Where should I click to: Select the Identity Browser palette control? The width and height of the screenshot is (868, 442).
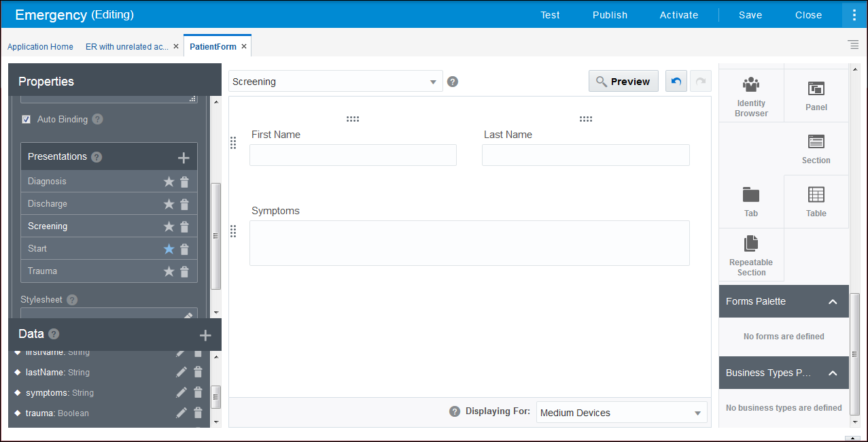pos(751,95)
